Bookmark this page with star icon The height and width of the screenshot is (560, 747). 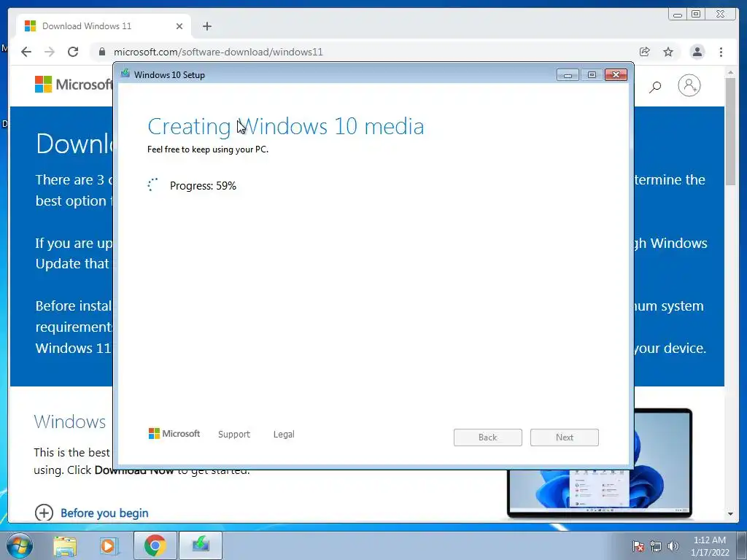668,52
